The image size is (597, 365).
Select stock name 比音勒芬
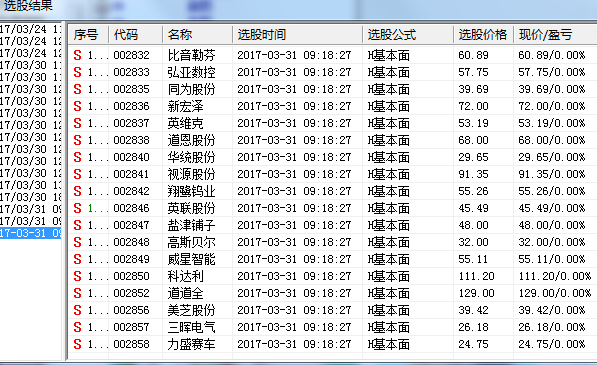tap(191, 55)
